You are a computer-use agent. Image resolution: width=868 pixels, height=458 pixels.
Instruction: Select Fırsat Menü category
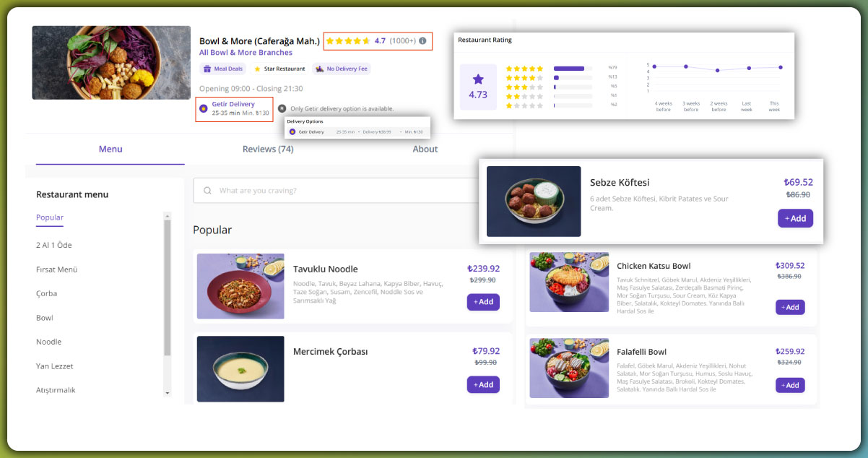(x=56, y=269)
